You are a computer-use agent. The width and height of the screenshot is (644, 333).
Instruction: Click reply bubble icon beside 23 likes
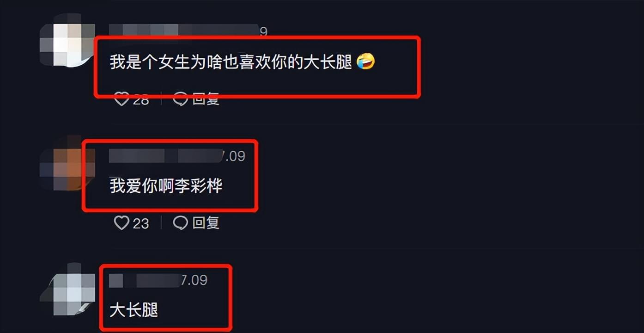180,223
